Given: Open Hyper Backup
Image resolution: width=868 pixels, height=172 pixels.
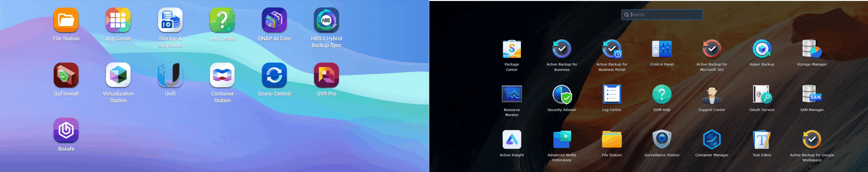Looking at the screenshot, I should point(762,49).
